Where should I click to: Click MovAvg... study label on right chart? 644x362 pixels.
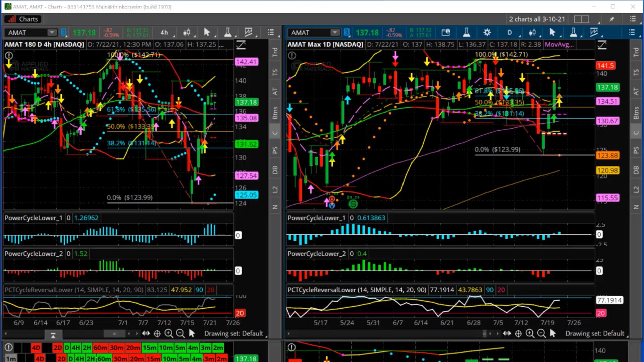tap(559, 44)
